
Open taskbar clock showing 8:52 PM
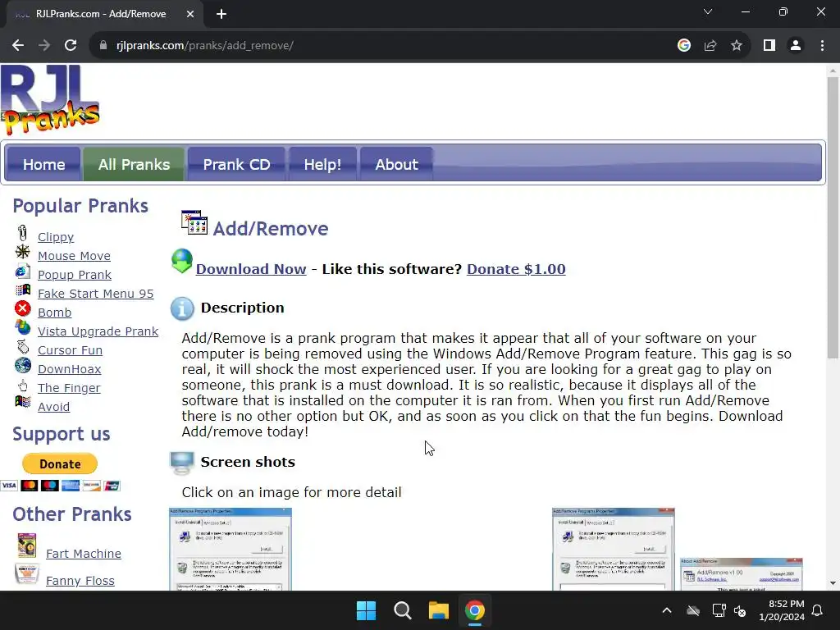tap(782, 610)
